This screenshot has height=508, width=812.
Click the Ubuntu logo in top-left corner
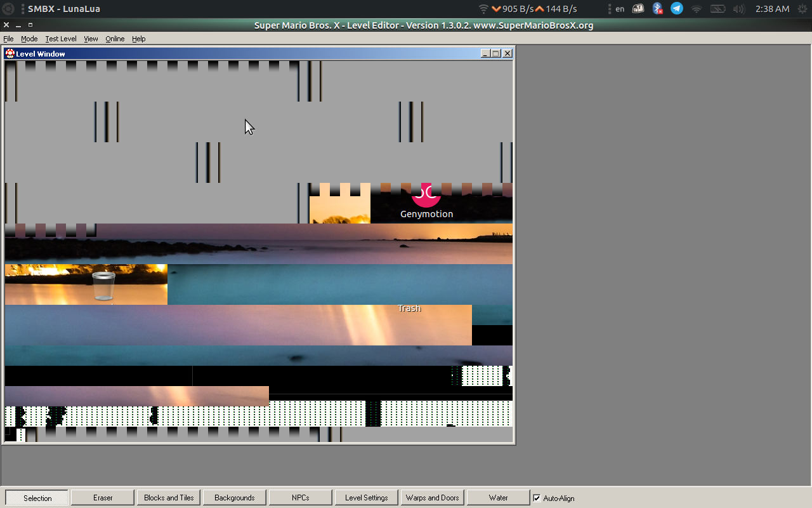[x=10, y=9]
